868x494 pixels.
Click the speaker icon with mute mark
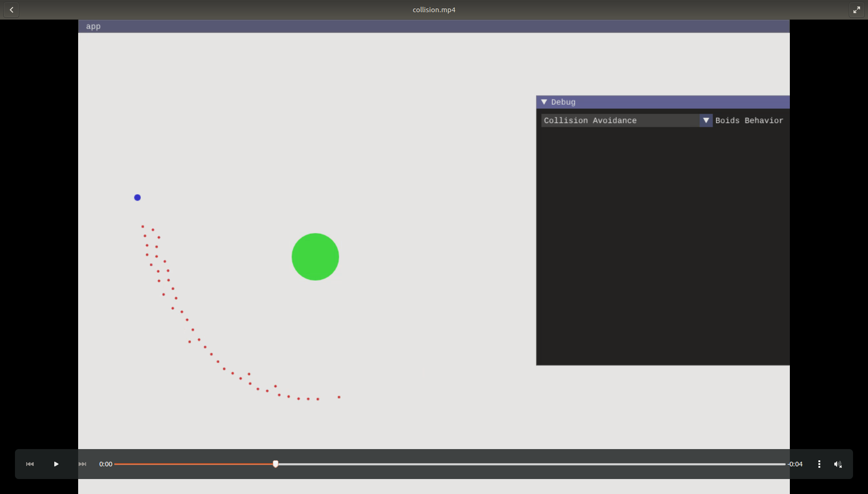[x=838, y=464]
